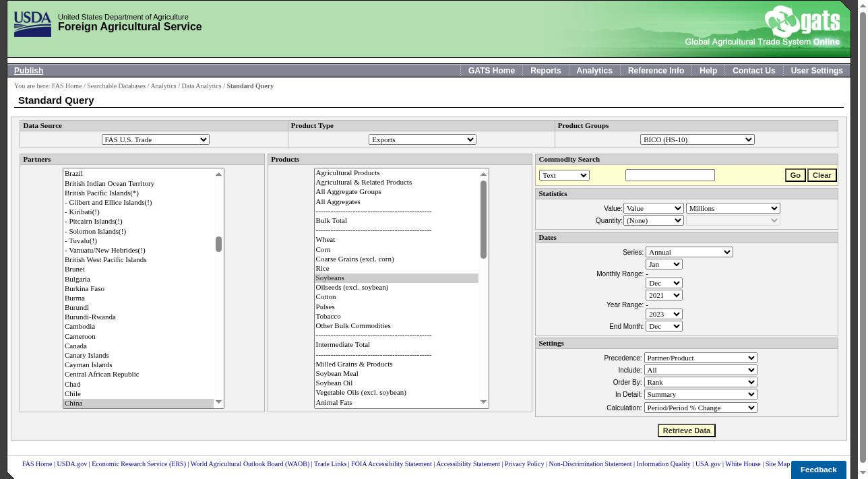Open the Statistics Value dropdown
Viewport: 868px width, 479px height.
[x=654, y=208]
